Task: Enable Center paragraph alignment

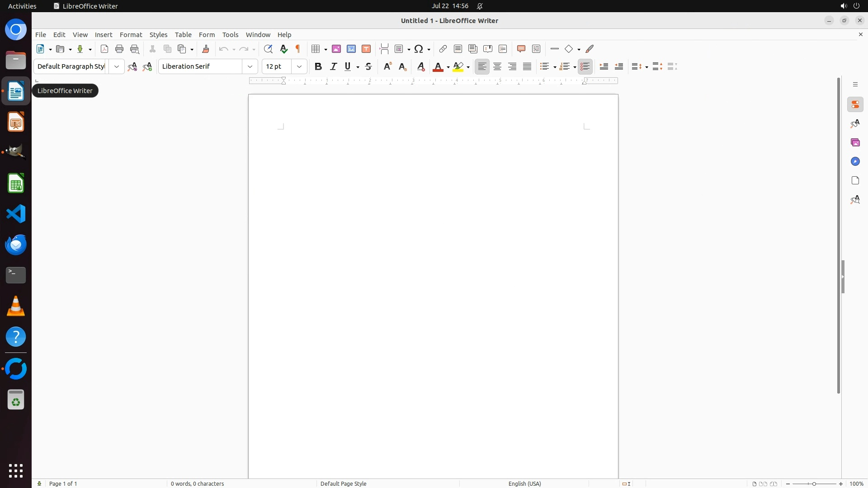Action: click(x=497, y=66)
